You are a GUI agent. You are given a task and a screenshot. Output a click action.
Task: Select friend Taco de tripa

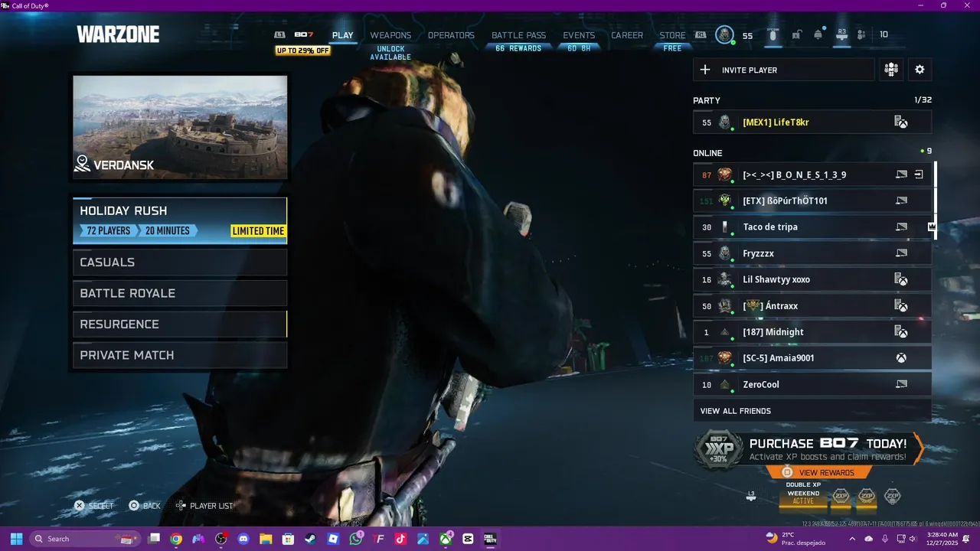coord(812,227)
